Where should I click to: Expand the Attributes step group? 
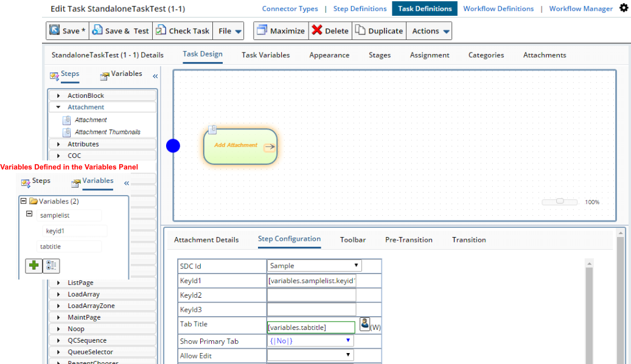(59, 144)
